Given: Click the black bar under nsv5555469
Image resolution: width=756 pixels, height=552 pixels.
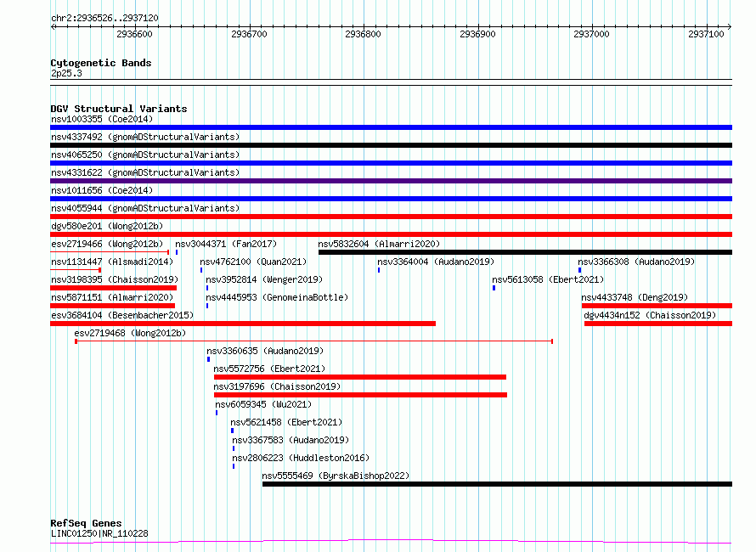Looking at the screenshot, I should (497, 484).
